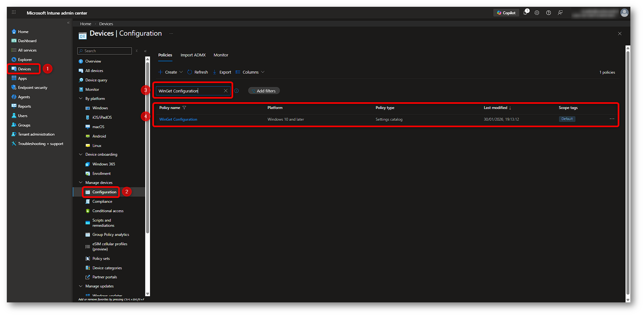Open notifications bell icon
644x316 pixels.
coord(525,13)
